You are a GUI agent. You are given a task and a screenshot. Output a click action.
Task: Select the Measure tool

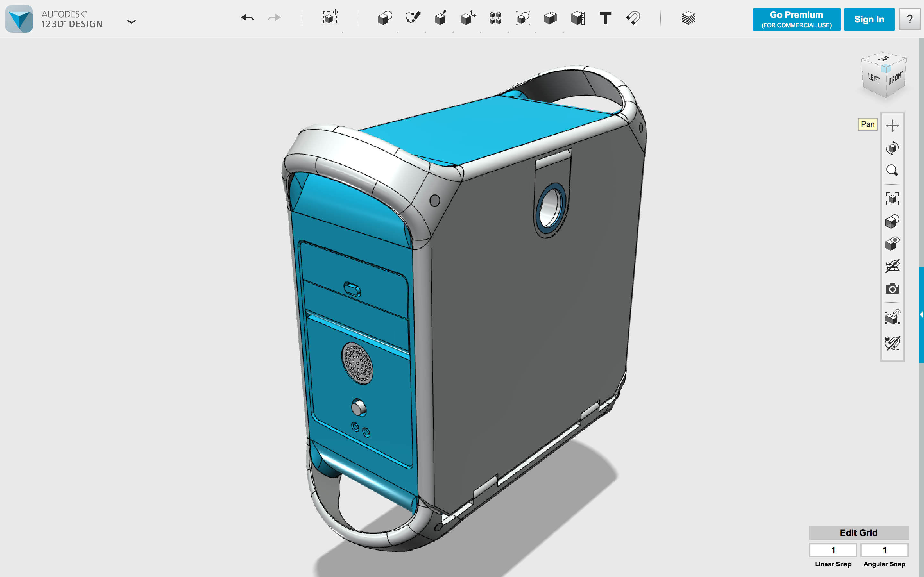pos(578,18)
